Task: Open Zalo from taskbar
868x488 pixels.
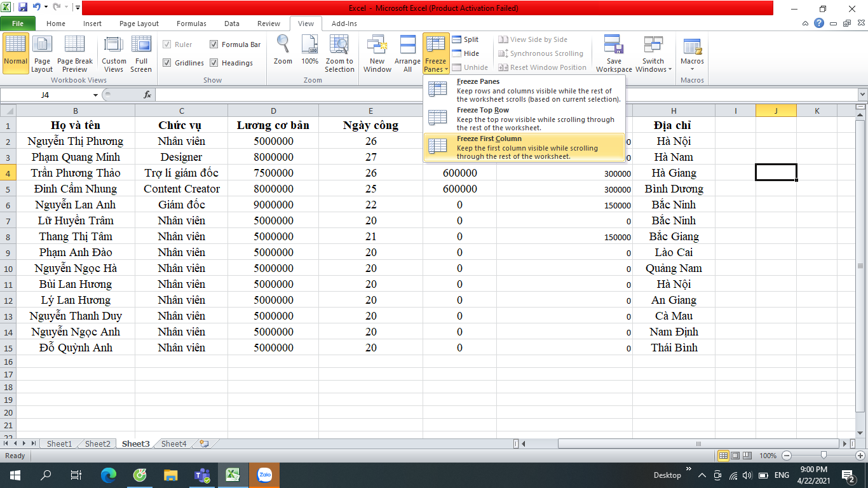Action: point(264,475)
